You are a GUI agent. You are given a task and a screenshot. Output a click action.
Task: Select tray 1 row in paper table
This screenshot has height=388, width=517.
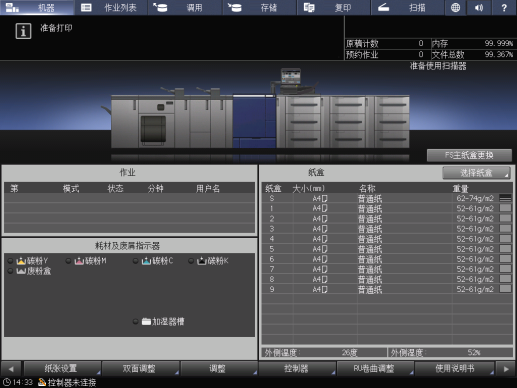pos(387,209)
